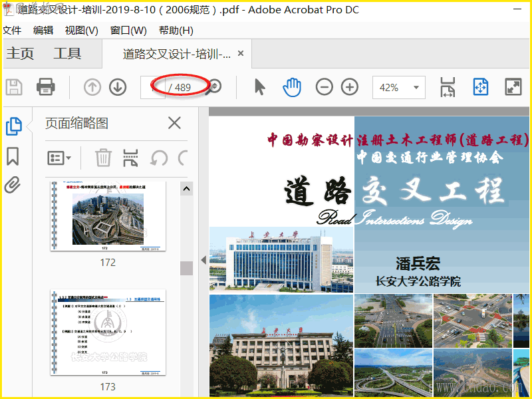Open thumbnail options dropdown menu
This screenshot has height=399, width=532.
[x=59, y=158]
